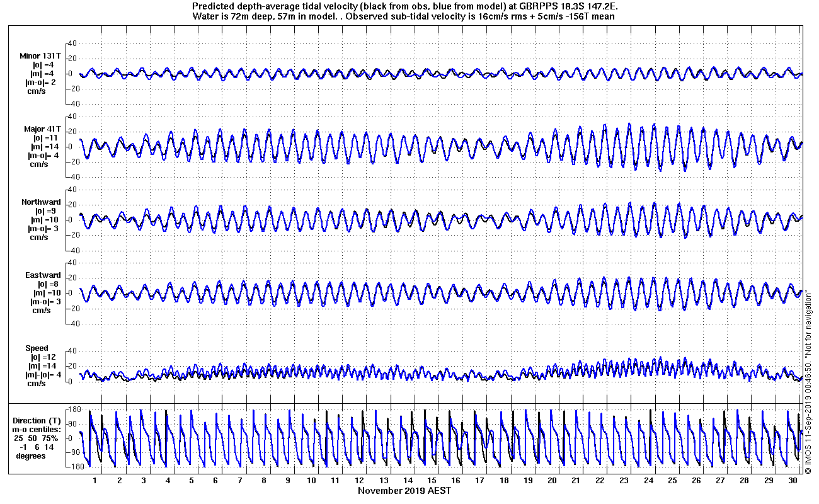Click the 'Eastward' panel label
Screen dimensions: 819x504
coord(43,275)
